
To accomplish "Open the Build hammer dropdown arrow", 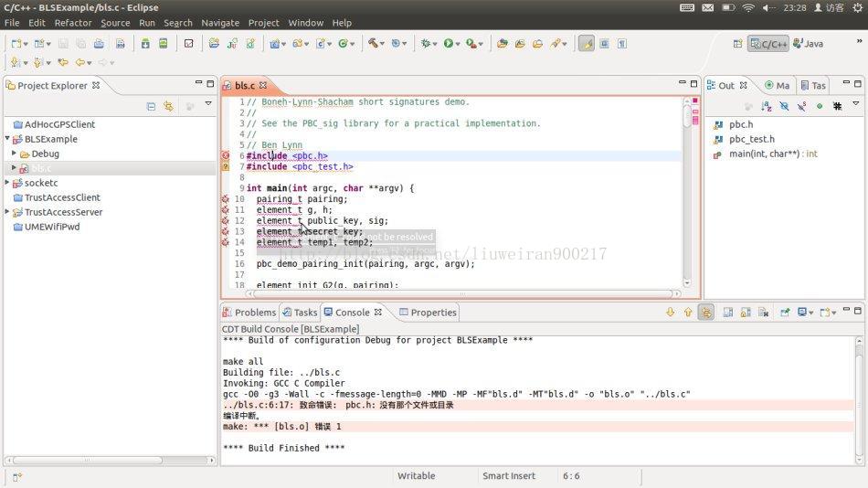I will [383, 44].
